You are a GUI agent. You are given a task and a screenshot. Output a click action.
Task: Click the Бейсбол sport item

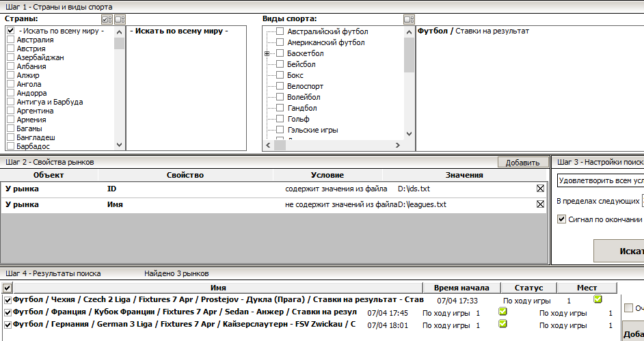point(301,64)
